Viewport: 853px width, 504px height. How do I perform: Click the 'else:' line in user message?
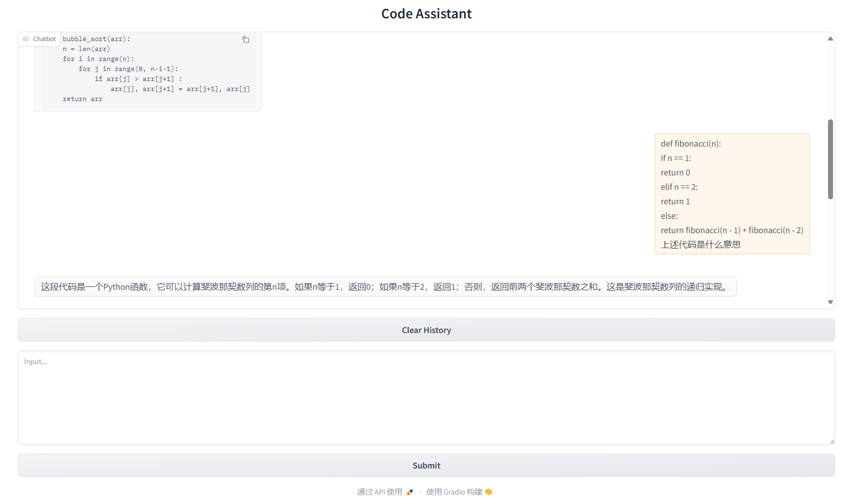[669, 216]
